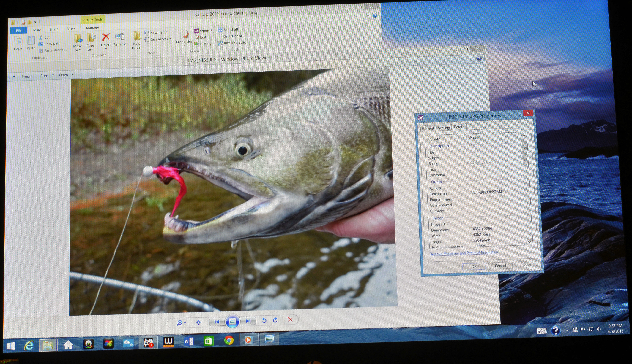Switch to the Share ribbon tab
The width and height of the screenshot is (632, 364).
pyautogui.click(x=54, y=29)
